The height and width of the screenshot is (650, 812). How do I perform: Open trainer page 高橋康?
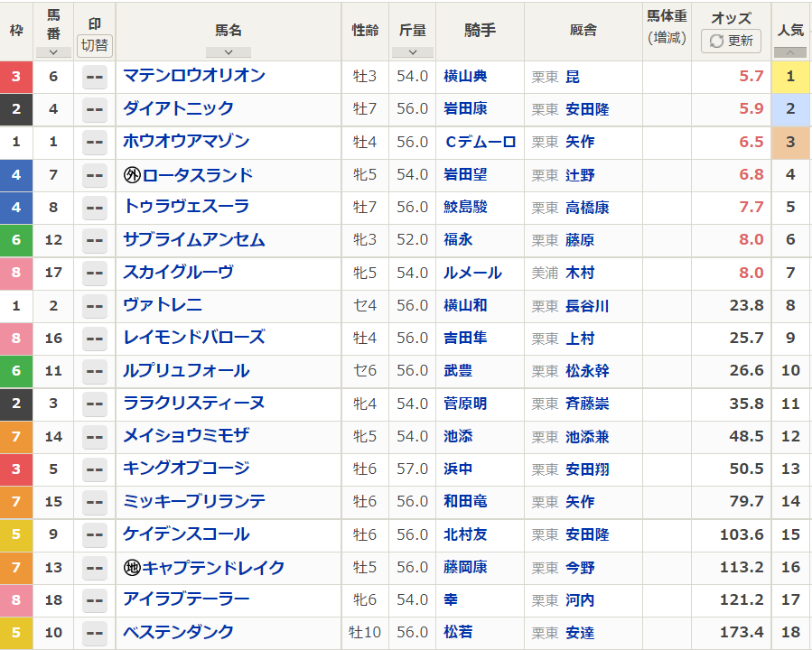click(587, 208)
